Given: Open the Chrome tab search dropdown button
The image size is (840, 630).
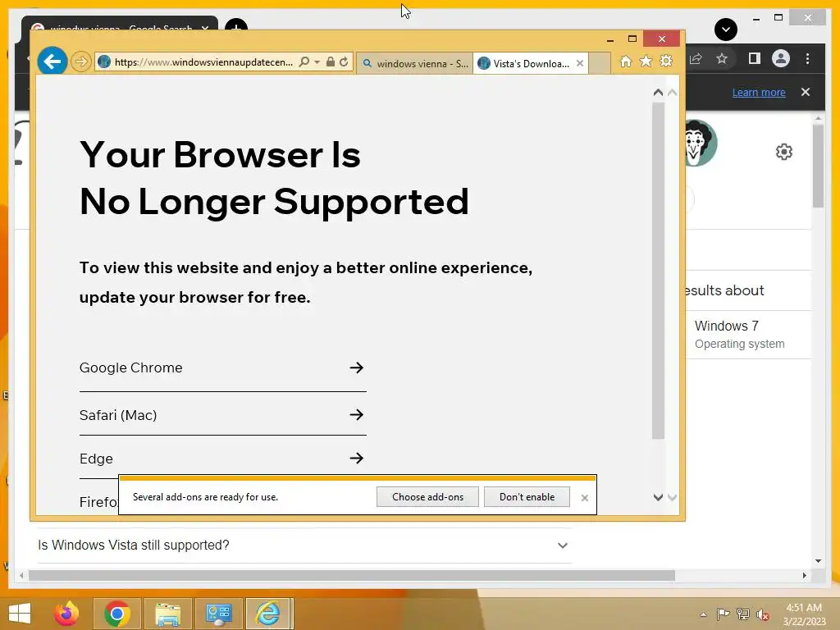Looking at the screenshot, I should (x=726, y=30).
